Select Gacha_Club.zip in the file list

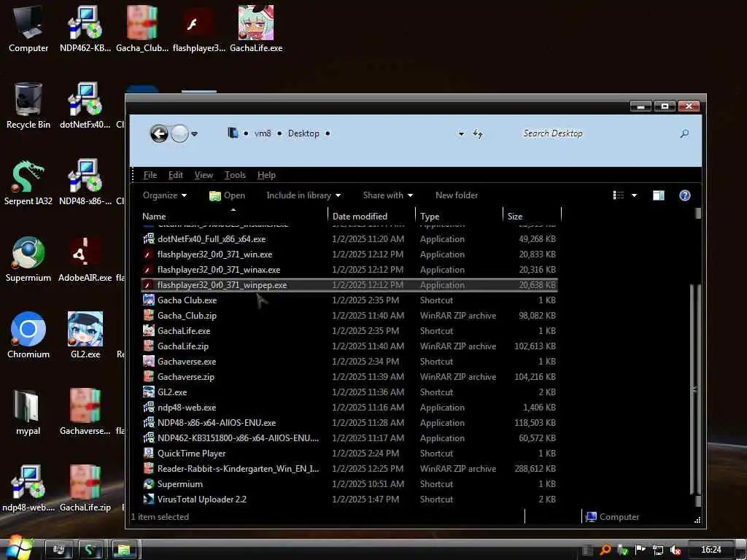click(x=349, y=315)
